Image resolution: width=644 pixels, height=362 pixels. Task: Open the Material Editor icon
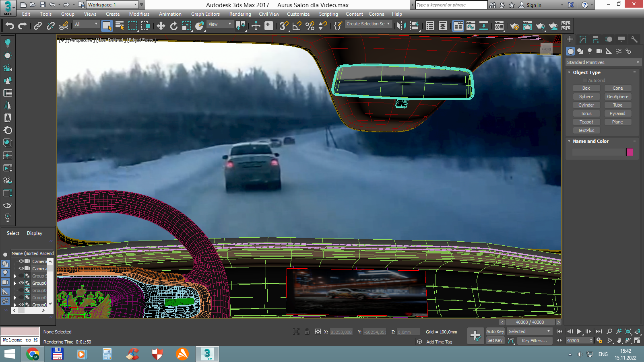[499, 26]
